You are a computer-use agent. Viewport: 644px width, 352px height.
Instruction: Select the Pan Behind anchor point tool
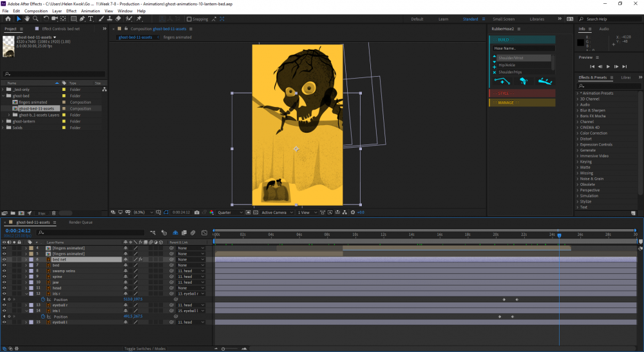[x=63, y=19]
